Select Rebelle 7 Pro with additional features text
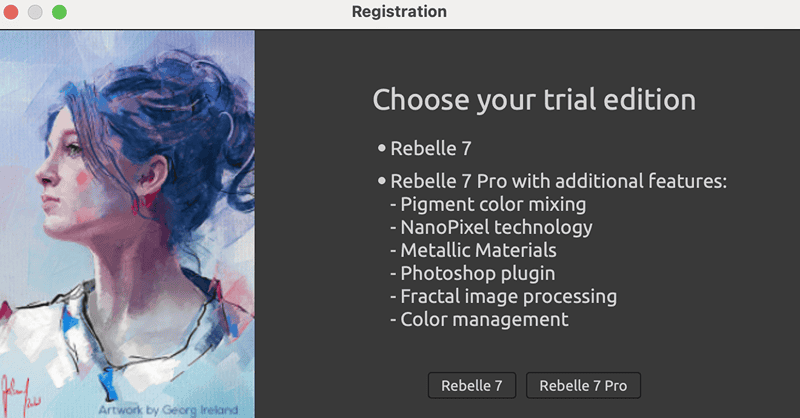800x418 pixels. [559, 181]
